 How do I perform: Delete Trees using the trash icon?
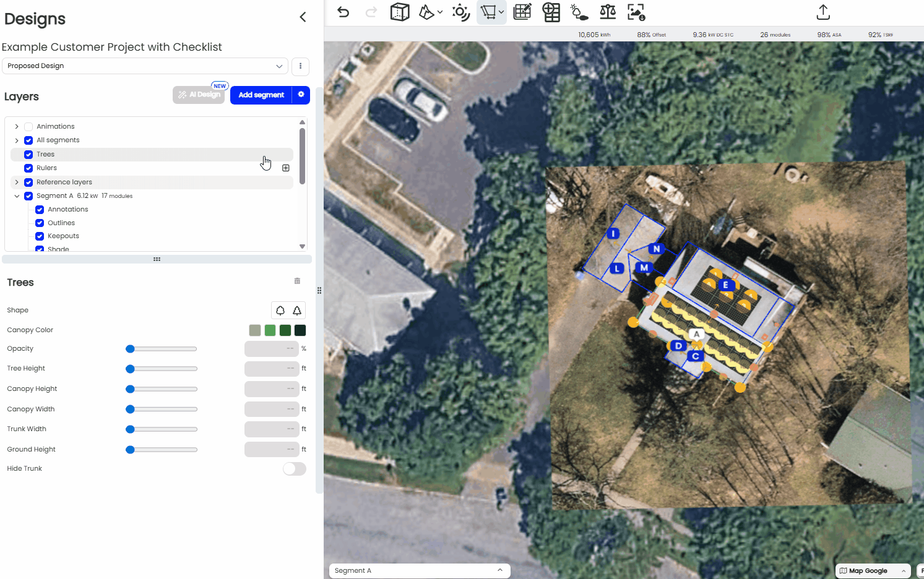(x=297, y=281)
